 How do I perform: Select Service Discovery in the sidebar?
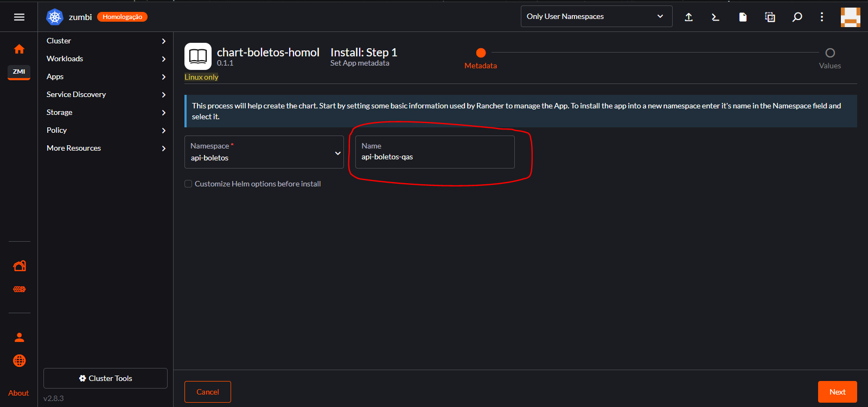[x=106, y=94]
